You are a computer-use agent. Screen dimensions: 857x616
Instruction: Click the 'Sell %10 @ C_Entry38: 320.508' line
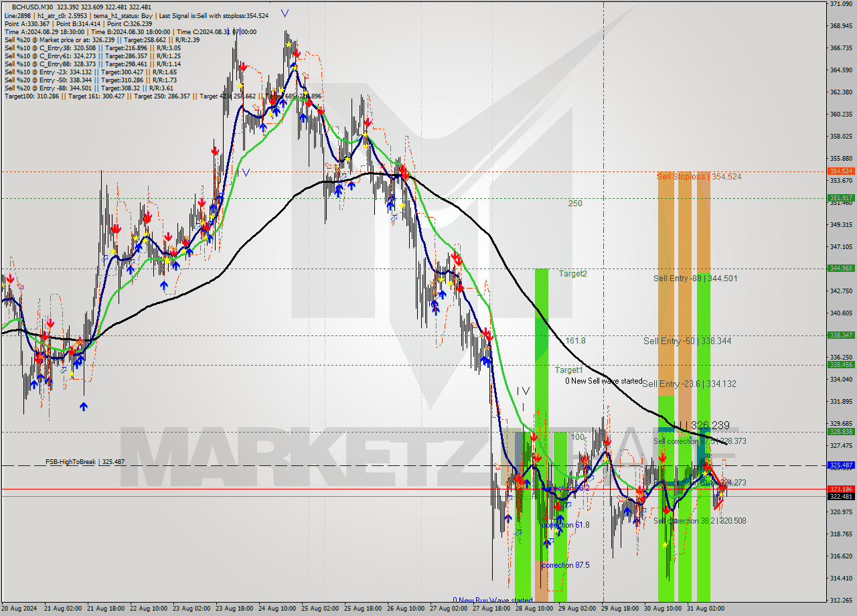click(92, 48)
